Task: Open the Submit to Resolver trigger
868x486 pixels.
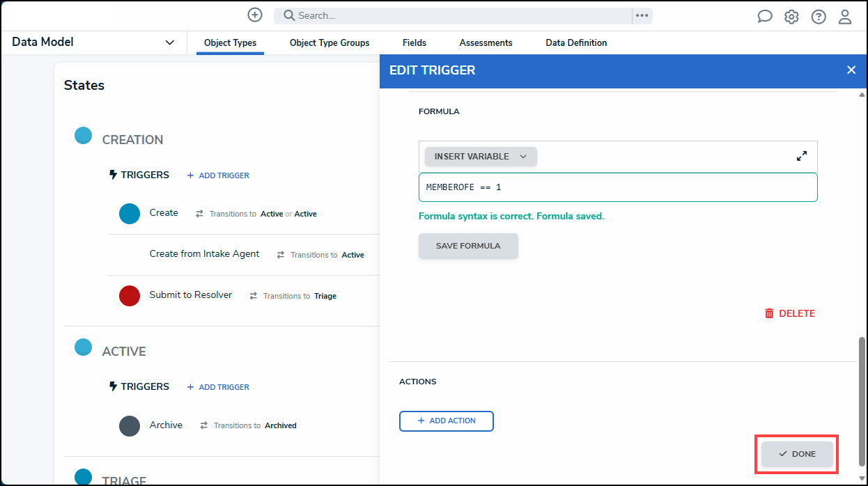Action: pos(191,295)
